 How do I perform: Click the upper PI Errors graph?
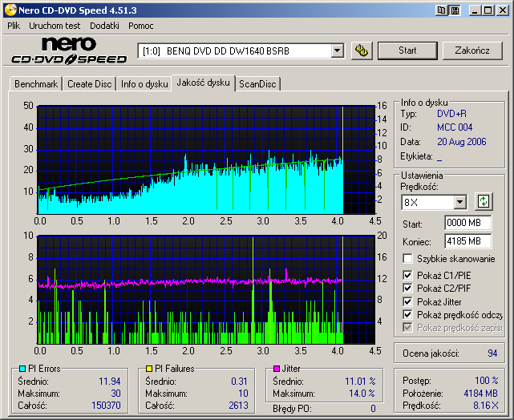[x=206, y=160]
